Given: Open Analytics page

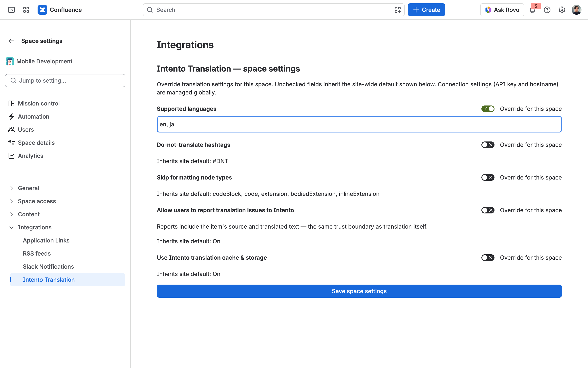Looking at the screenshot, I should coord(65,156).
